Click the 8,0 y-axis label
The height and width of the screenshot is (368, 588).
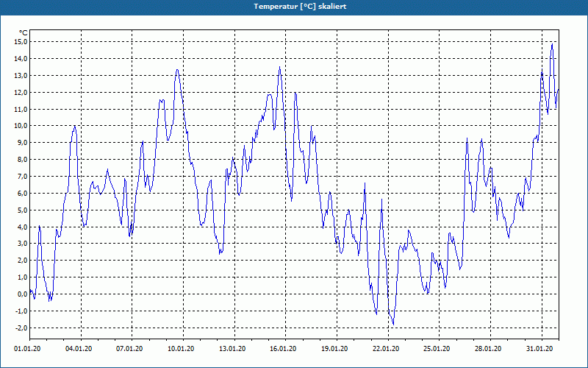click(x=23, y=160)
